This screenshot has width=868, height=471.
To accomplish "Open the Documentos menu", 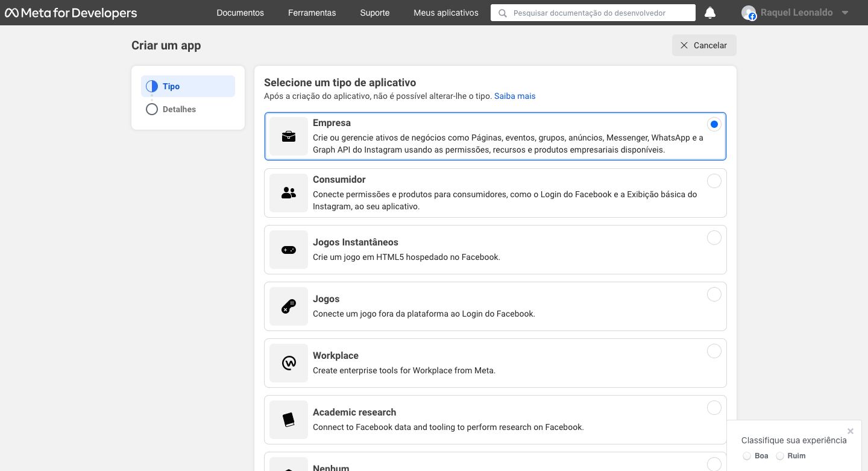I will click(240, 13).
